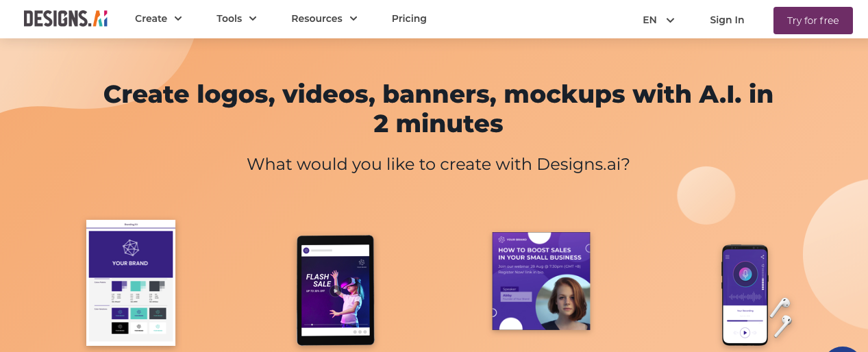Click the microphone icon on the phone mockup
Image resolution: width=868 pixels, height=352 pixels.
745,274
